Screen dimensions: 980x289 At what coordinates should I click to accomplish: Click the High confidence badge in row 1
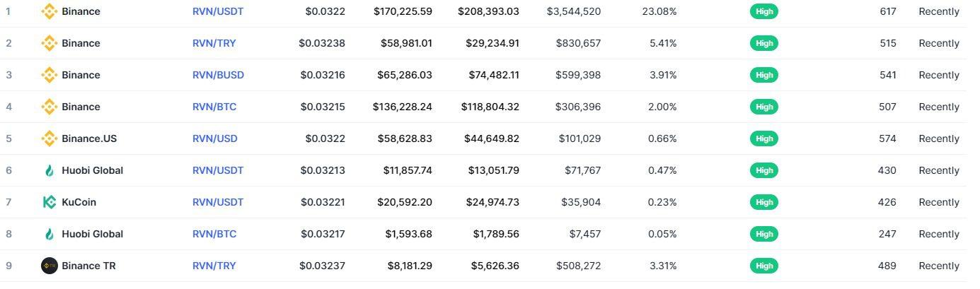pos(764,11)
